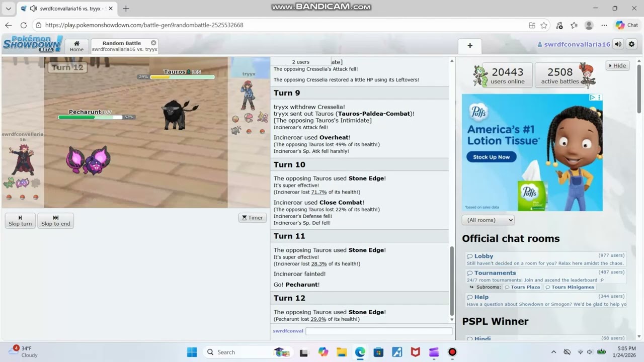Open the tab actions chevron menu

pos(8,9)
